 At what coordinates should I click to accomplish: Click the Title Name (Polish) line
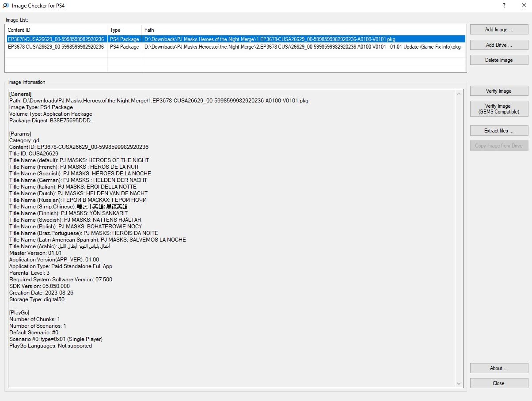point(76,227)
